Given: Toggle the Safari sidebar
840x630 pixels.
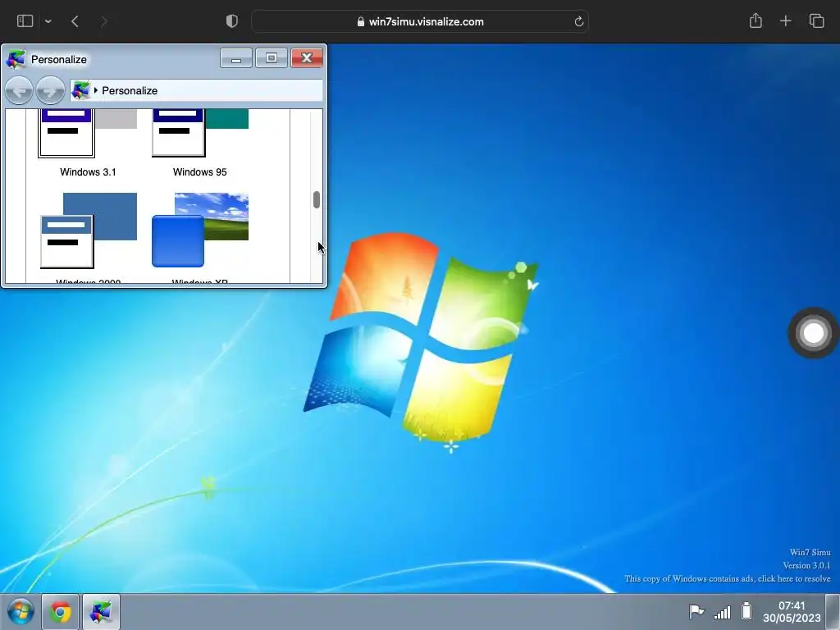Looking at the screenshot, I should click(25, 21).
